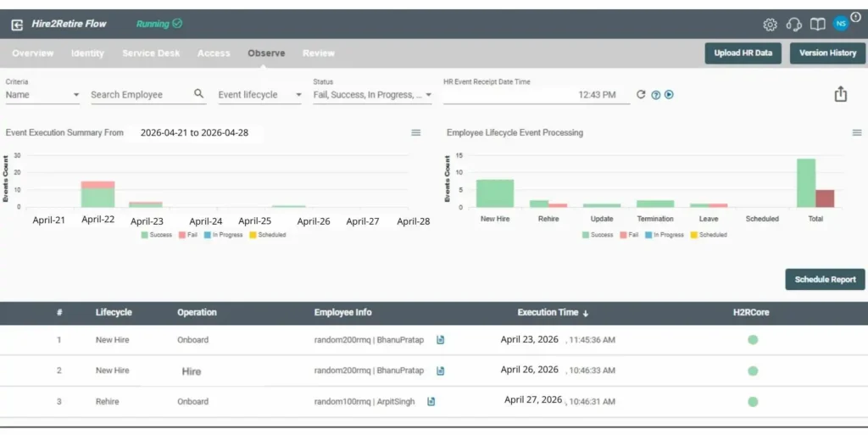The height and width of the screenshot is (435, 868).
Task: Click the 'Hire' operation cell in row 2
Action: (192, 371)
